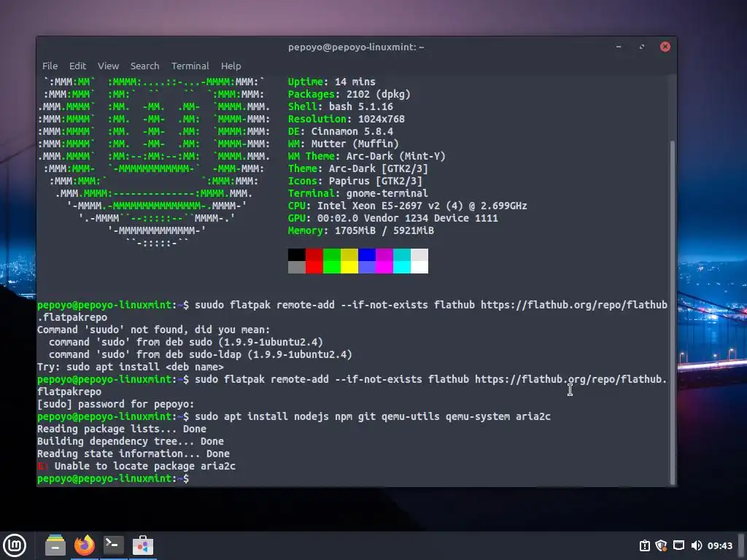Open the Edit menu
747x560 pixels.
(x=77, y=66)
